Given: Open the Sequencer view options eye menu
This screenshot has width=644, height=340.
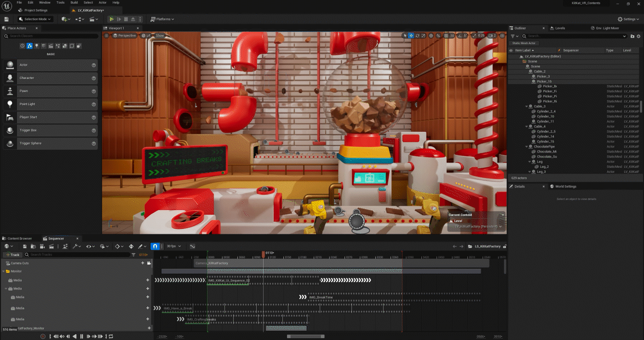Looking at the screenshot, I should (90, 246).
